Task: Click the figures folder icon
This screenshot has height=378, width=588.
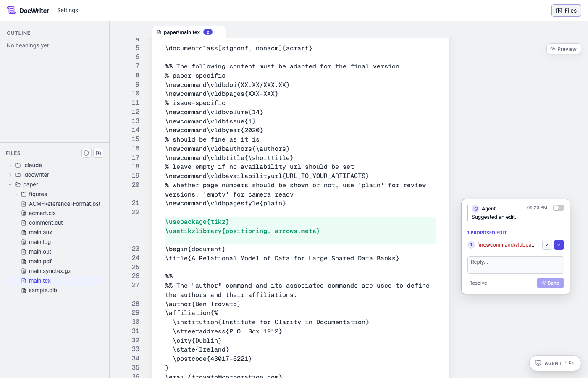Action: point(24,194)
